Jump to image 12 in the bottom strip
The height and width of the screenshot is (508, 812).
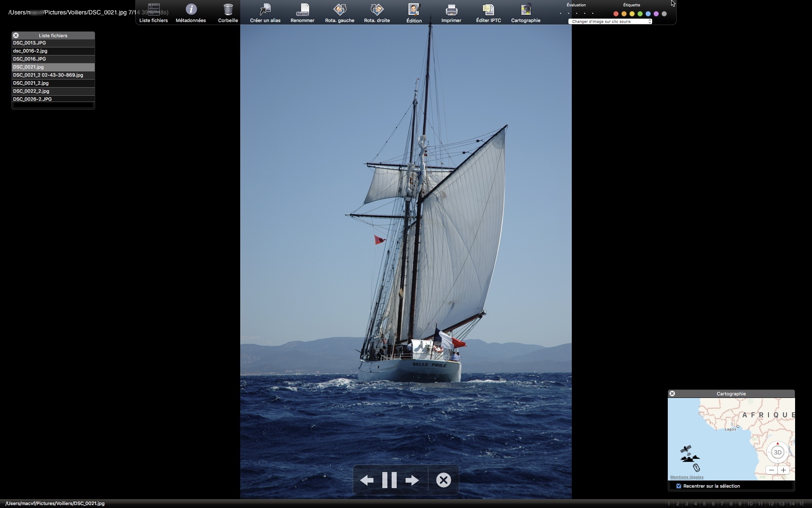(771, 504)
